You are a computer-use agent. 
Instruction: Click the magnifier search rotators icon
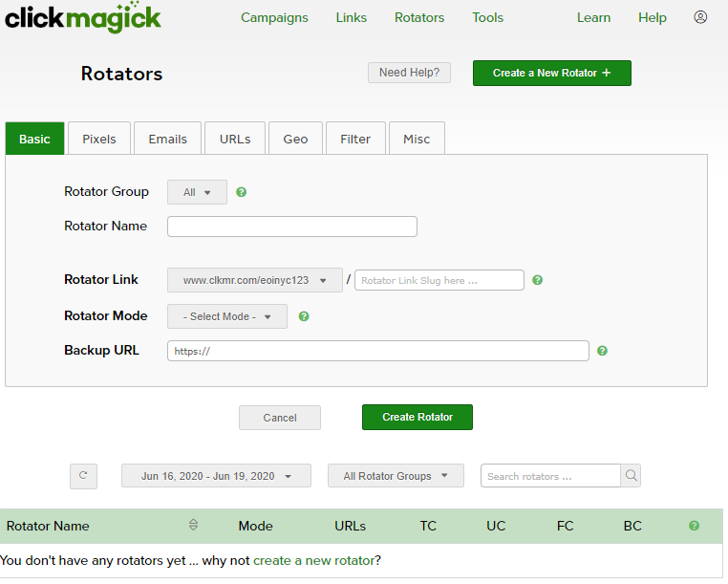(631, 476)
